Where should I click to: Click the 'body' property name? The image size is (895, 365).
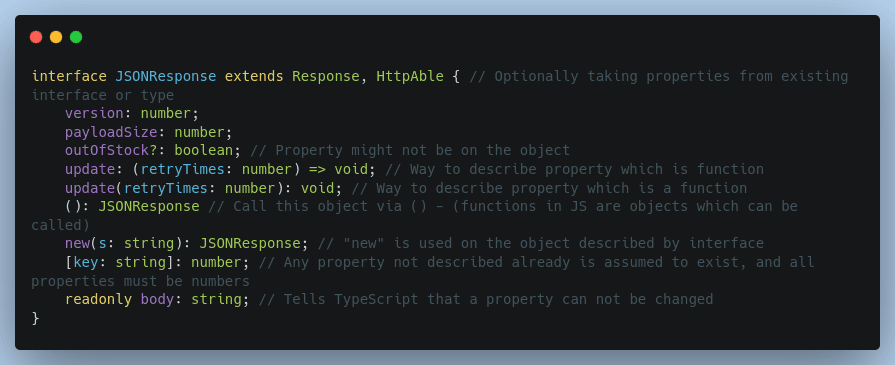click(158, 299)
